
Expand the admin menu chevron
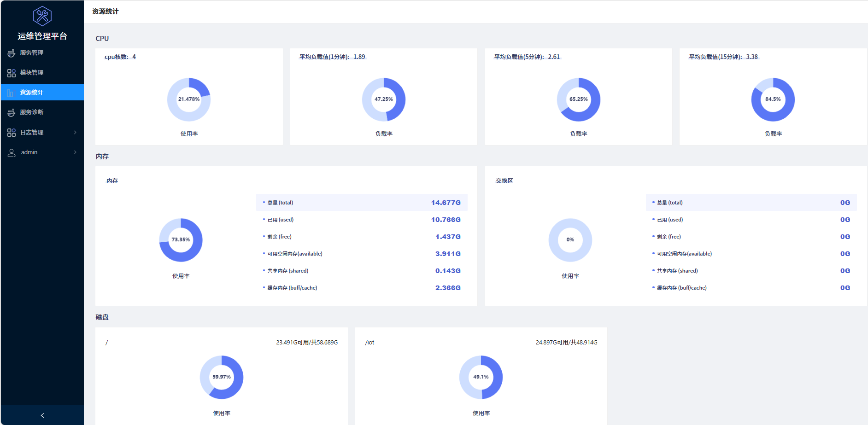75,152
